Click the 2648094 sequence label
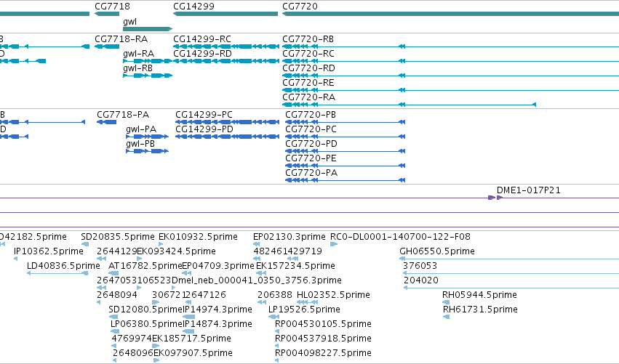Viewport: 619px width, 364px height. 117,296
